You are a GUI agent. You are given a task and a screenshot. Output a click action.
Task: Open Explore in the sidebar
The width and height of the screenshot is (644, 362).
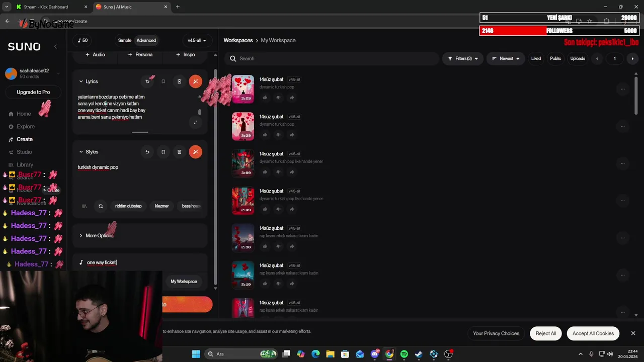pos(22,127)
